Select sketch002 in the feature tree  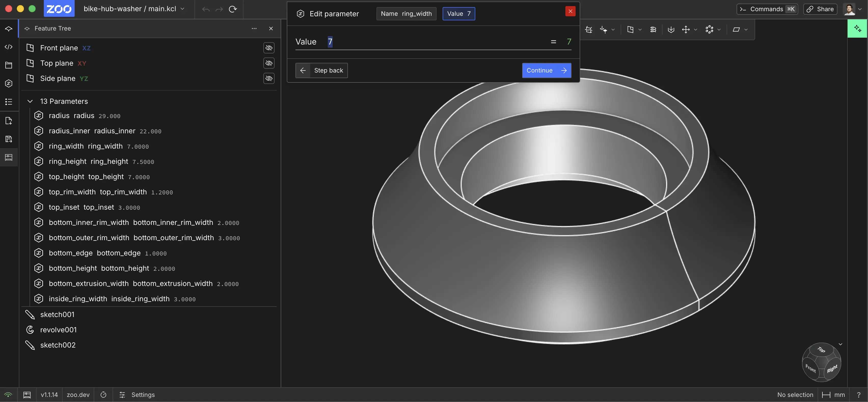pos(58,345)
